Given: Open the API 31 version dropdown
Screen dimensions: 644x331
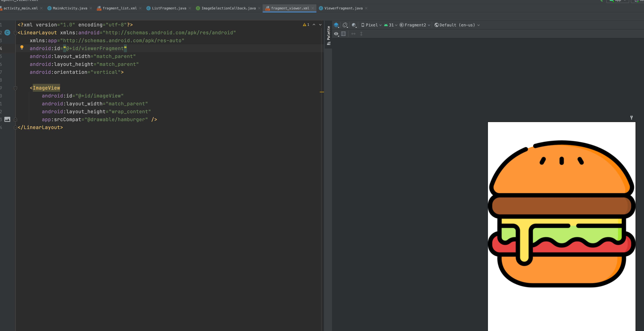Looking at the screenshot, I should pyautogui.click(x=391, y=25).
